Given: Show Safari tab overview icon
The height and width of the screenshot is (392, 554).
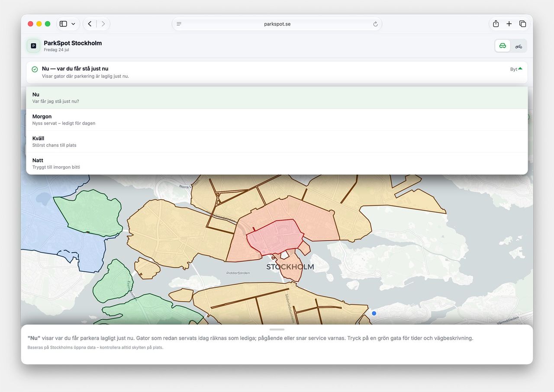Looking at the screenshot, I should (522, 24).
